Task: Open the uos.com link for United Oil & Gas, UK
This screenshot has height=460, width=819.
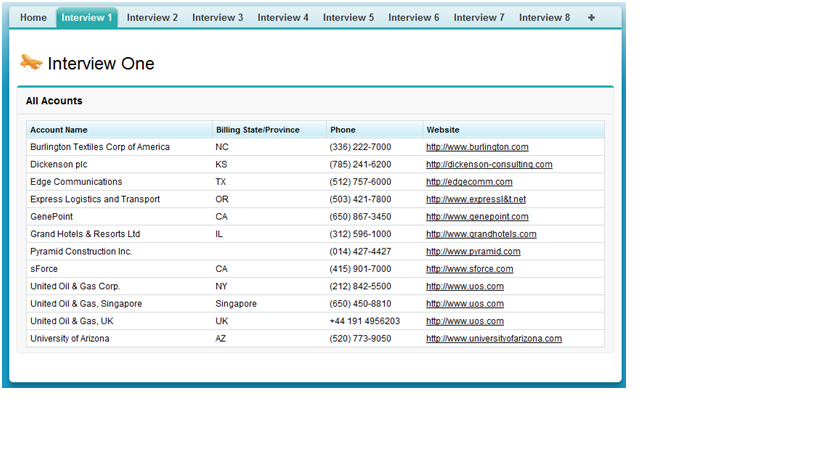Action: [465, 321]
